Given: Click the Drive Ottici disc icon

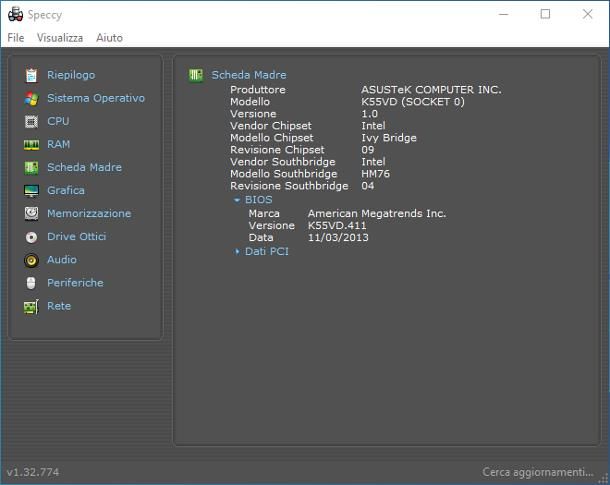Looking at the screenshot, I should pyautogui.click(x=31, y=237).
